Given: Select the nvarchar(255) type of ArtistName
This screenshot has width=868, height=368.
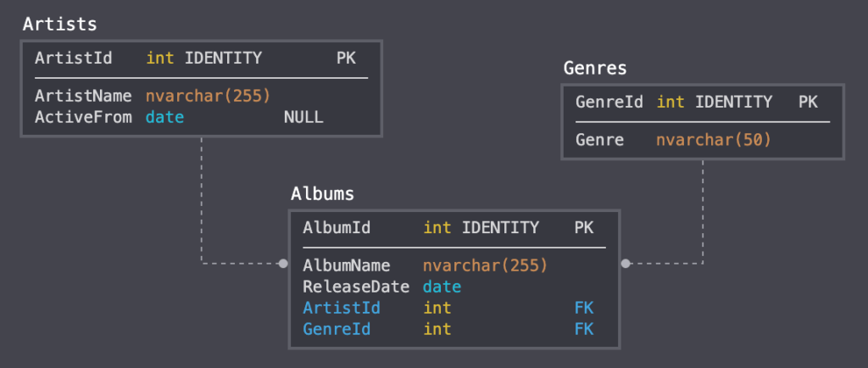Looking at the screenshot, I should [208, 96].
